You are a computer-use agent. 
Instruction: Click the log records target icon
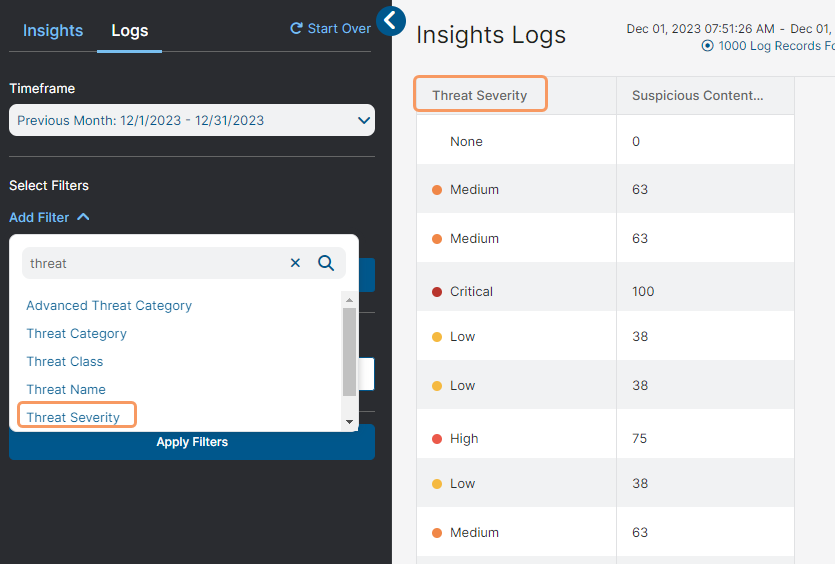tap(708, 46)
